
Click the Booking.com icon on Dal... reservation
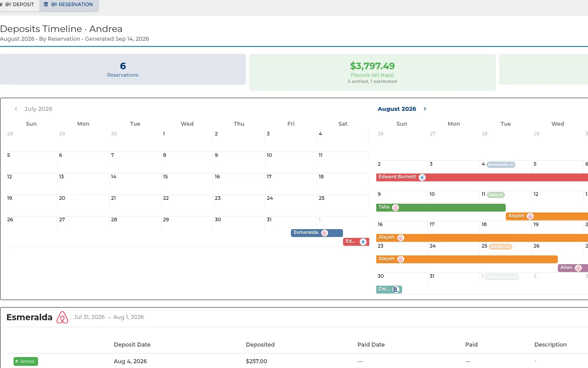pos(395,290)
